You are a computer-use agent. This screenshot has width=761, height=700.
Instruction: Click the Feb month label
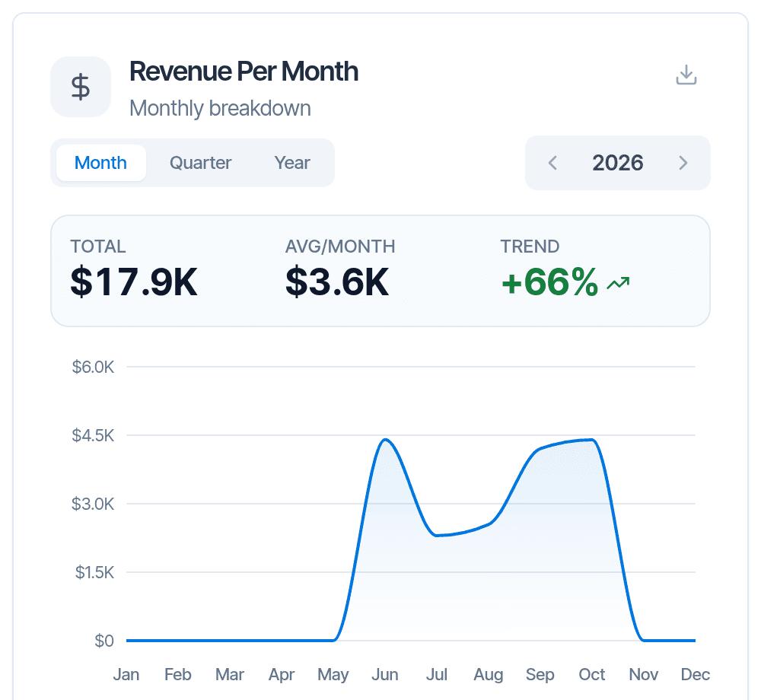pos(177,674)
